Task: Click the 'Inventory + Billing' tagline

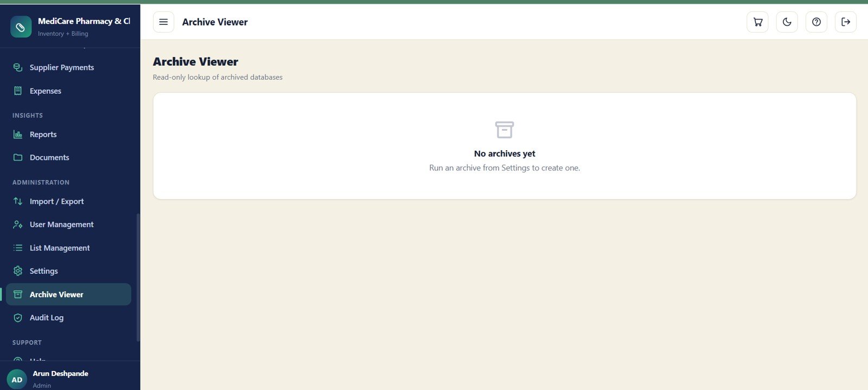Action: coord(63,34)
